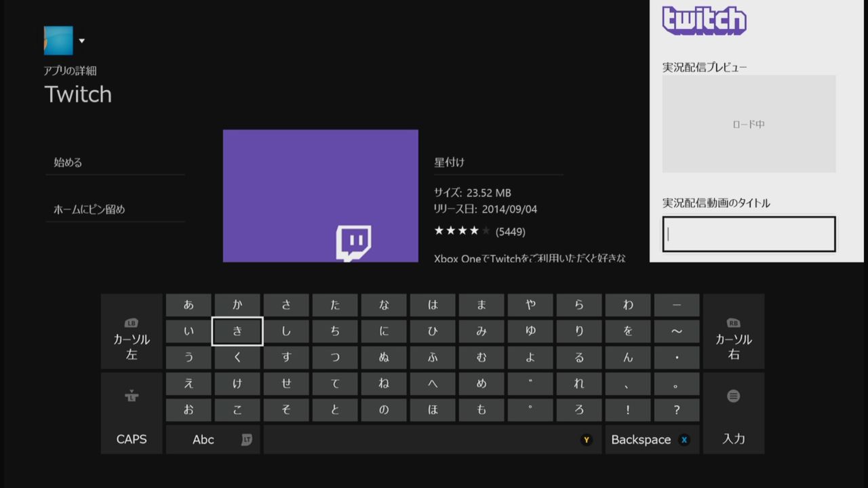Click the み key
The width and height of the screenshot is (868, 488).
481,331
